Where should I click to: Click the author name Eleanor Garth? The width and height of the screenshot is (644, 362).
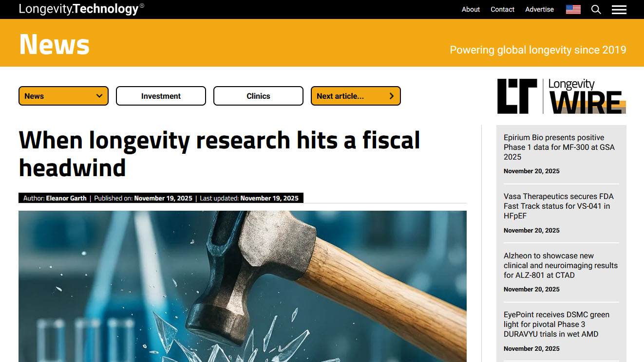(x=66, y=198)
